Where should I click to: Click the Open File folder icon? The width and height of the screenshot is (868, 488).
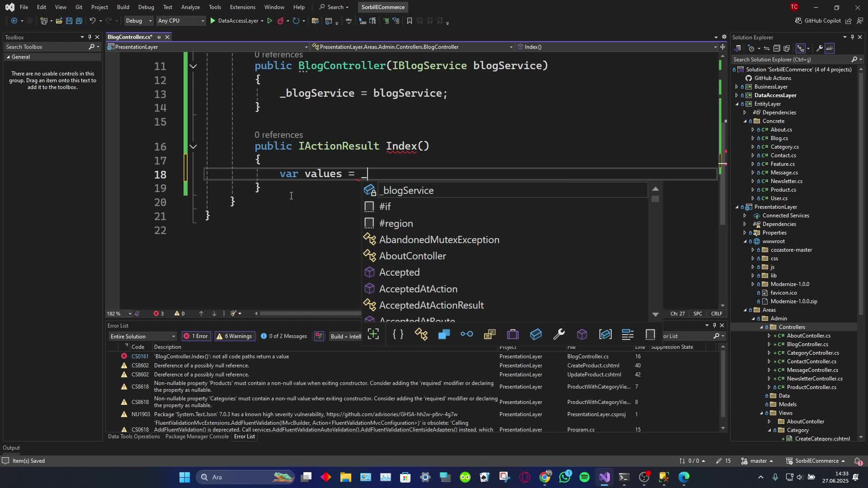[59, 21]
